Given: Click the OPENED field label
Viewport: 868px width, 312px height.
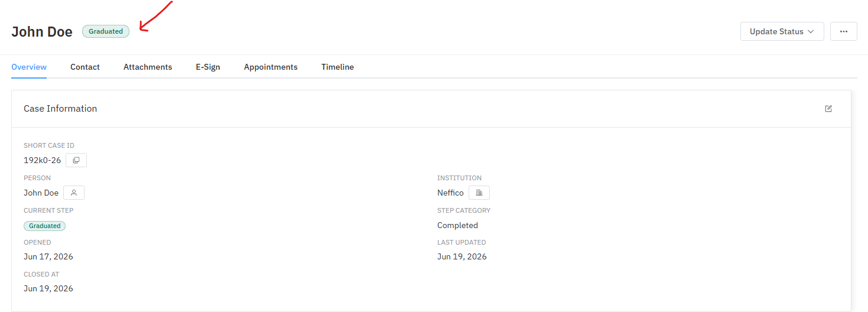Looking at the screenshot, I should coord(37,242).
